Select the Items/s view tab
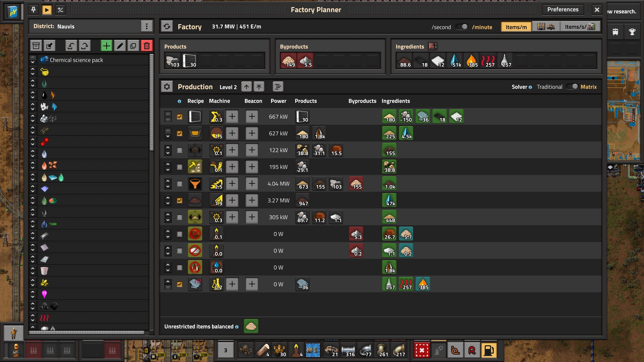Viewport: 644px width, 362px height. pyautogui.click(x=580, y=27)
